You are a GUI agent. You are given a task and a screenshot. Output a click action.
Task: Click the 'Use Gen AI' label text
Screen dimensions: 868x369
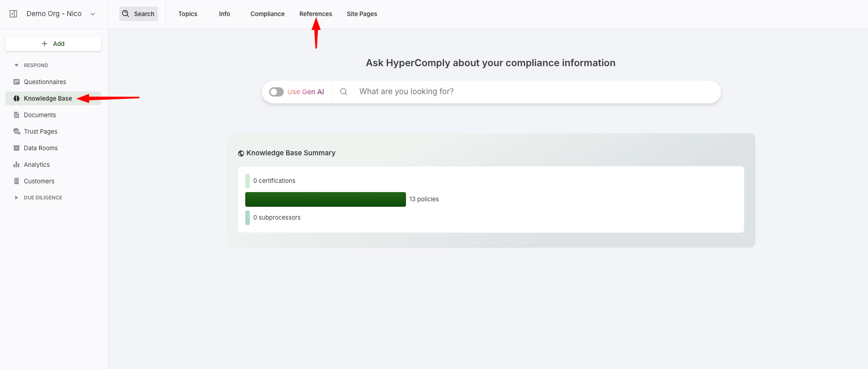tap(306, 92)
